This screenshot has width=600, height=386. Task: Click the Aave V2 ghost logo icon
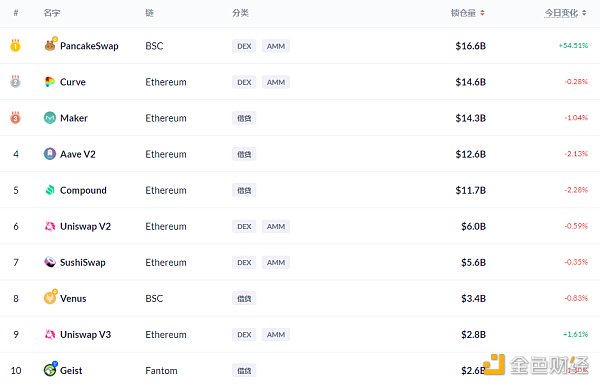pyautogui.click(x=50, y=154)
